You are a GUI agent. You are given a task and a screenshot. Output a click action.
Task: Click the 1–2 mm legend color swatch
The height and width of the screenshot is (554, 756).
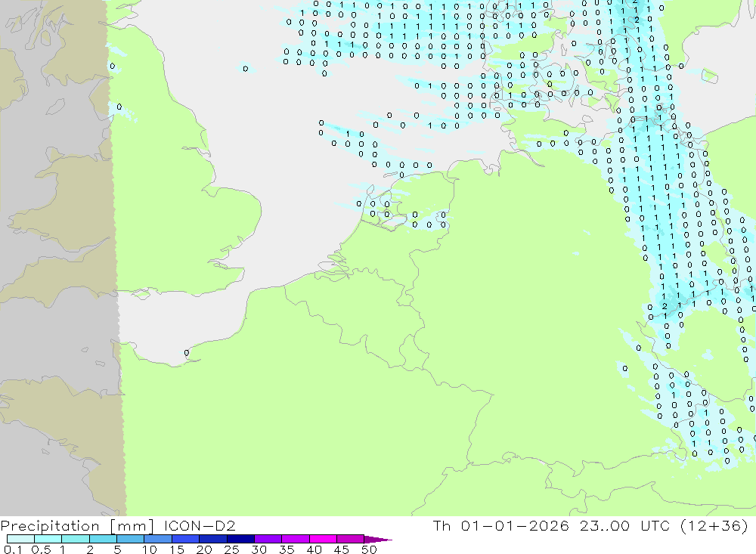pos(75,539)
